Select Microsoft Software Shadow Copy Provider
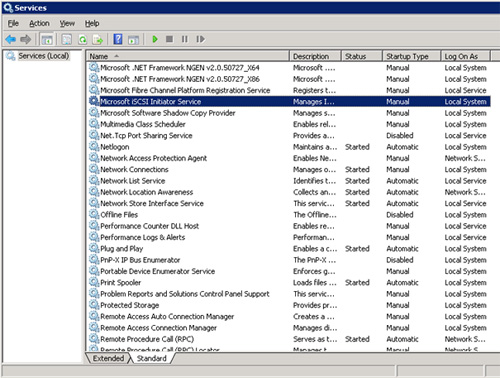 (x=289, y=113)
